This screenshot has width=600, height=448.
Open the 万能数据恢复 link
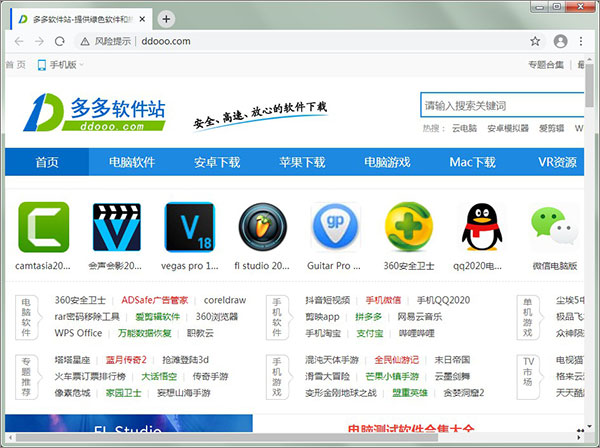[144, 333]
